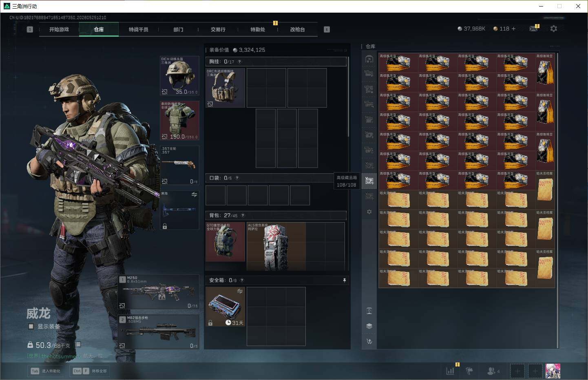Click the world chat message from thehotsummer
This screenshot has height=380, width=588.
pyautogui.click(x=65, y=356)
